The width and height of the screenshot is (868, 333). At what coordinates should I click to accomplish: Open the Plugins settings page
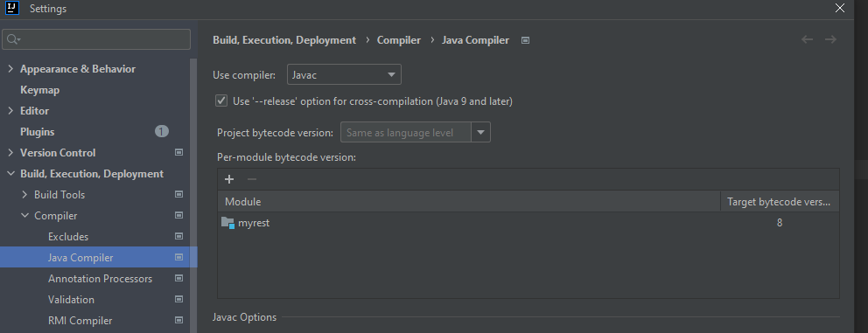(37, 132)
